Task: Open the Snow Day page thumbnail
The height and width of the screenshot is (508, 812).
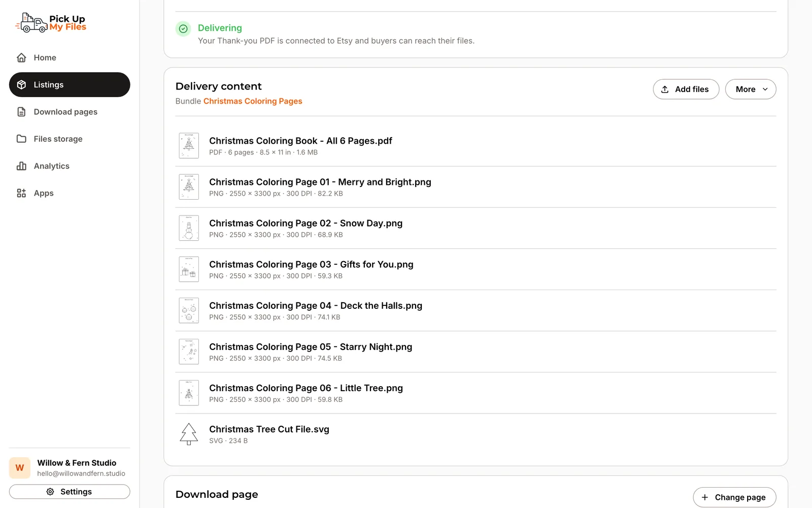Action: click(189, 228)
